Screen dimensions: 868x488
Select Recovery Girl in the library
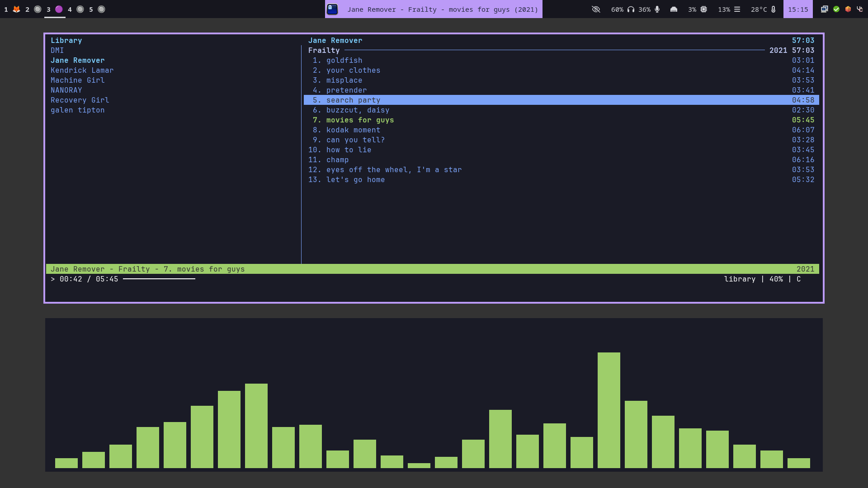(x=80, y=100)
